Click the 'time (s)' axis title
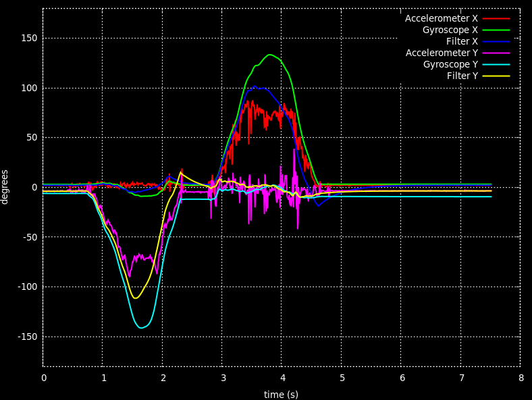 click(281, 395)
